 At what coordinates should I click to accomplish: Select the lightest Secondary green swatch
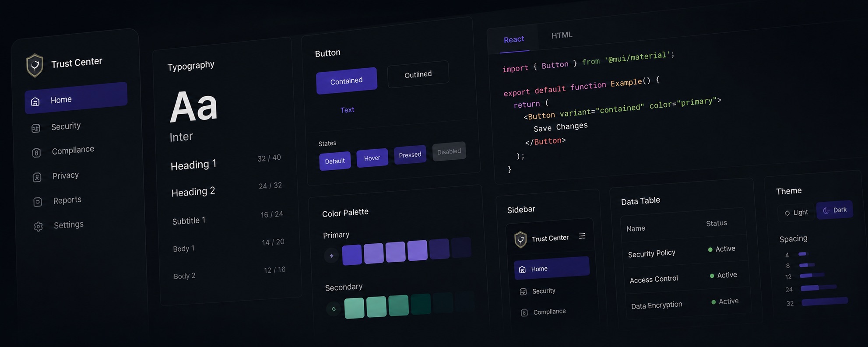354,308
